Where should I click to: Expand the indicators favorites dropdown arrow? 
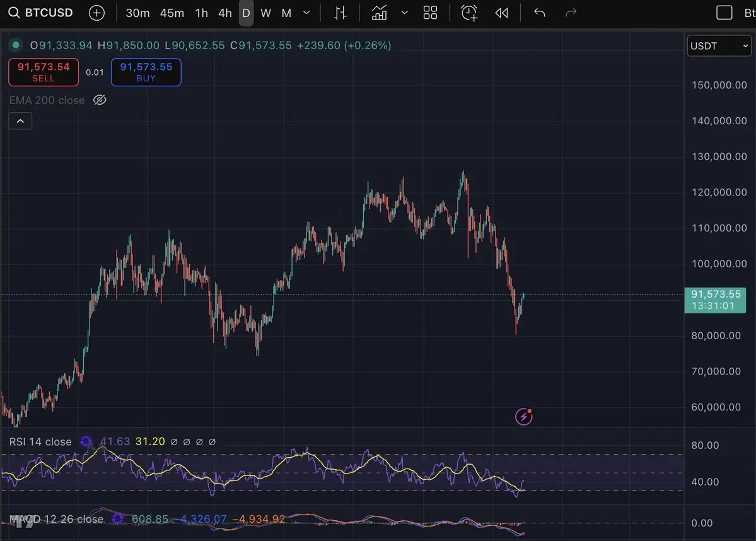(x=405, y=13)
